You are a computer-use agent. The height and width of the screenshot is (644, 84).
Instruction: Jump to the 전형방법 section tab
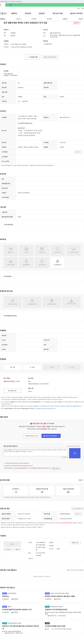65,19
